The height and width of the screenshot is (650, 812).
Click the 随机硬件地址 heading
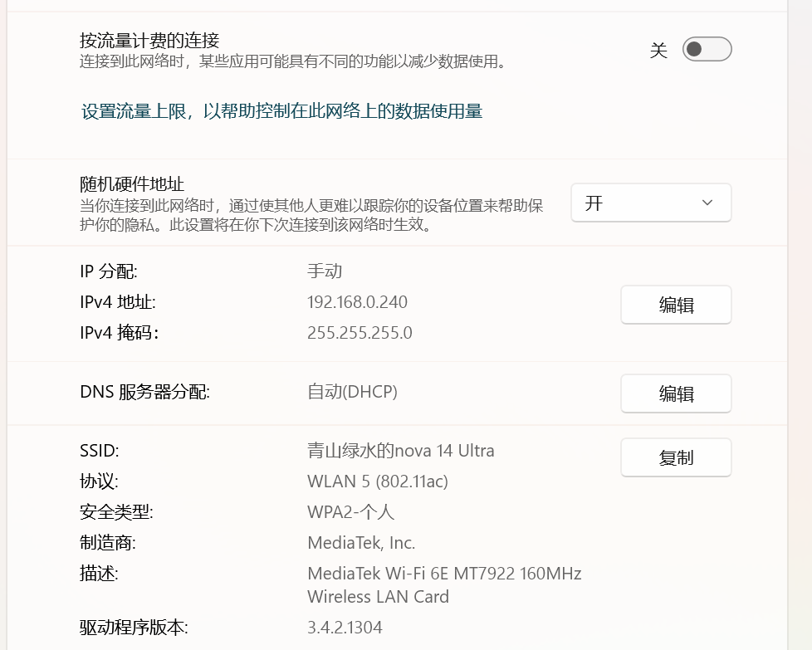pyautogui.click(x=132, y=184)
